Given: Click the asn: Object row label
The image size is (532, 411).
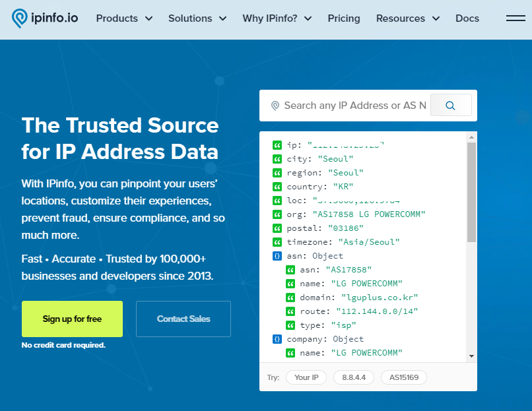Looking at the screenshot, I should click(x=315, y=256).
